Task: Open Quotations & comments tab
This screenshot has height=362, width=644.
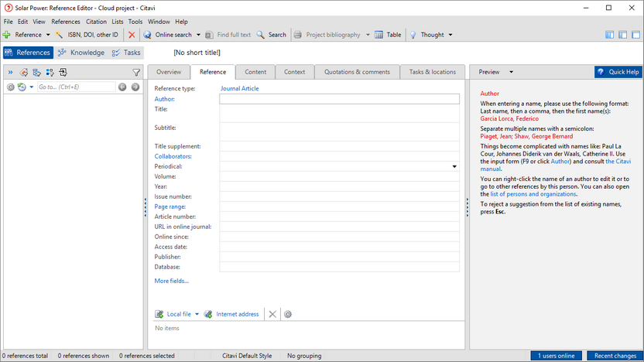Action: click(357, 72)
